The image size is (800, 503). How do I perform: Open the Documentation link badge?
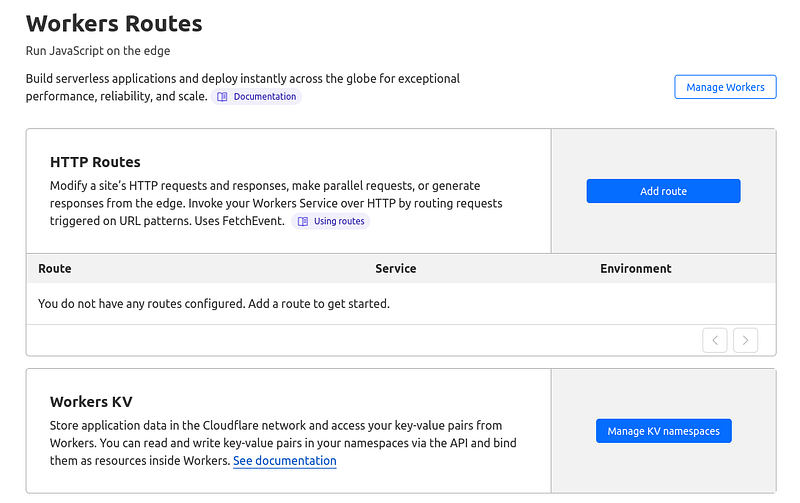click(x=256, y=96)
